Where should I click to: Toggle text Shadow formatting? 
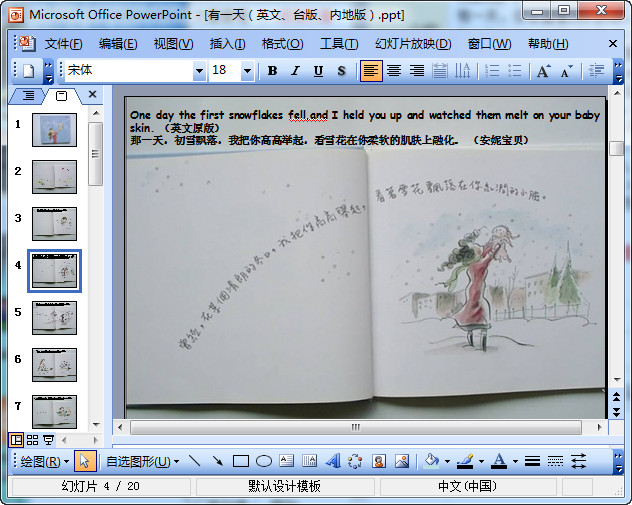pyautogui.click(x=341, y=71)
